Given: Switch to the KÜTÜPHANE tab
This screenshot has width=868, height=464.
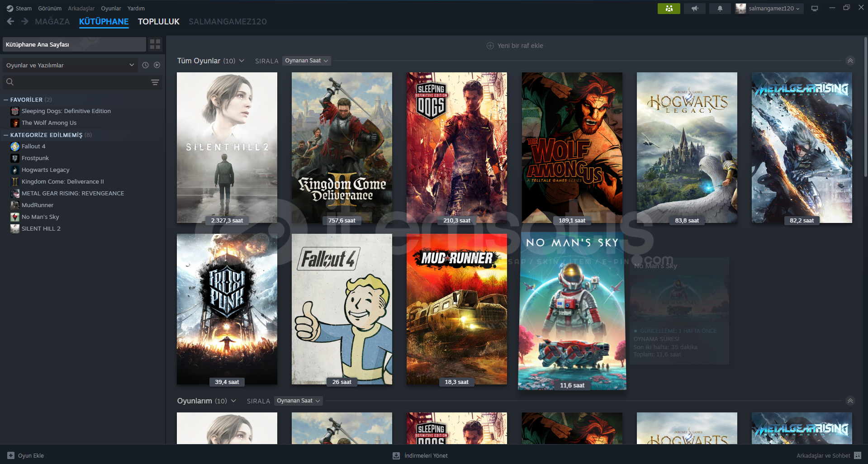Looking at the screenshot, I should pos(104,22).
